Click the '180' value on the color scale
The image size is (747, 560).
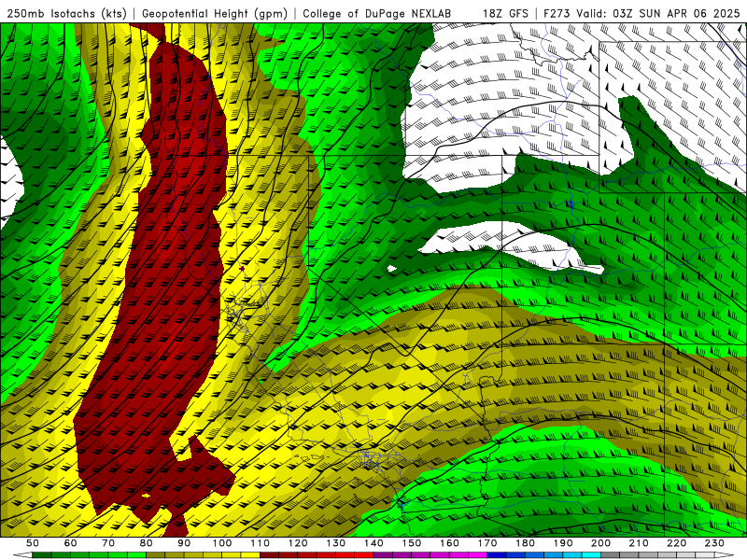pyautogui.click(x=525, y=543)
